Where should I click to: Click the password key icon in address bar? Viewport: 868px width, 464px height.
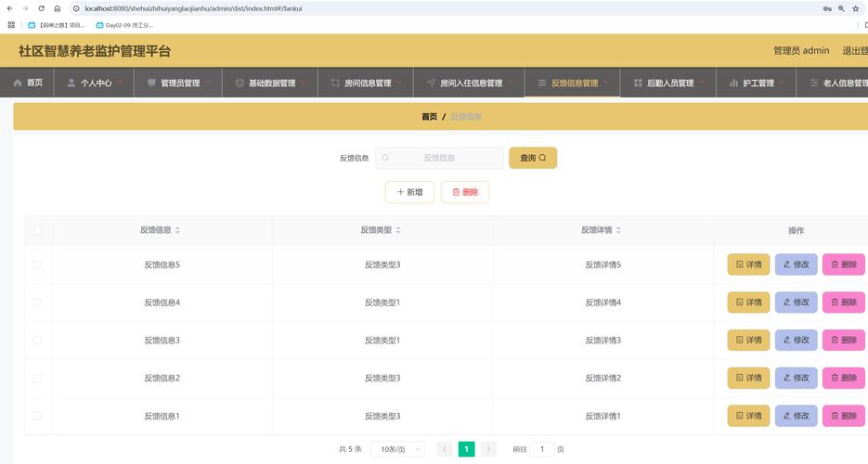(x=827, y=8)
